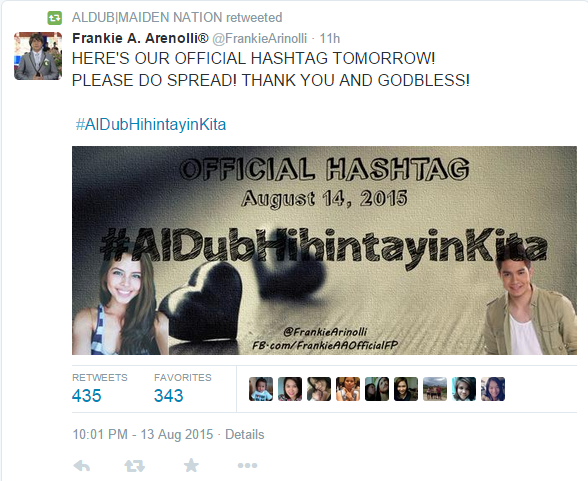
Task: Favorite the tweet with star icon
Action: tap(191, 465)
